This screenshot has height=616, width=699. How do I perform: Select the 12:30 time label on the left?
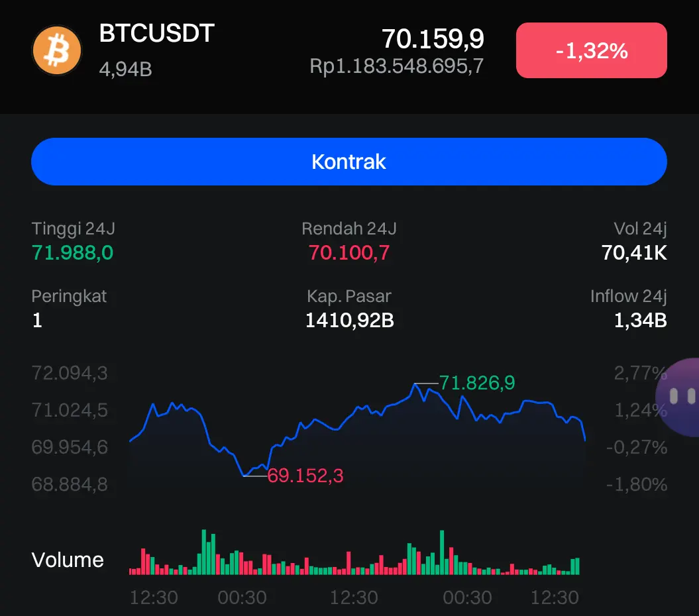[154, 597]
